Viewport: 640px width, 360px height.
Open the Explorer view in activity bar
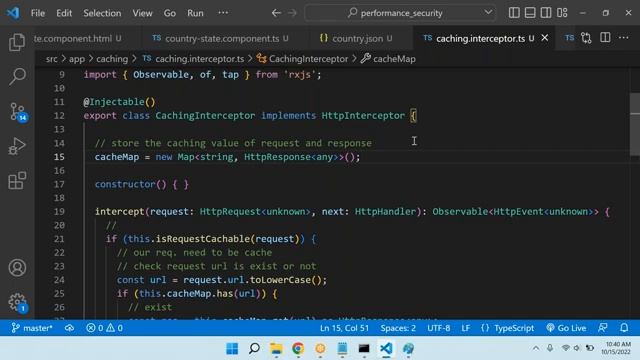click(x=17, y=42)
